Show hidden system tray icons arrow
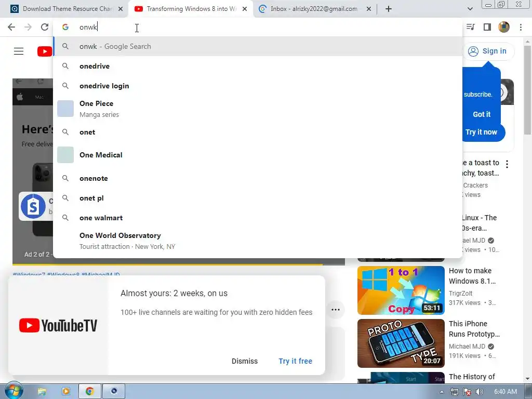The height and width of the screenshot is (399, 532). [442, 392]
